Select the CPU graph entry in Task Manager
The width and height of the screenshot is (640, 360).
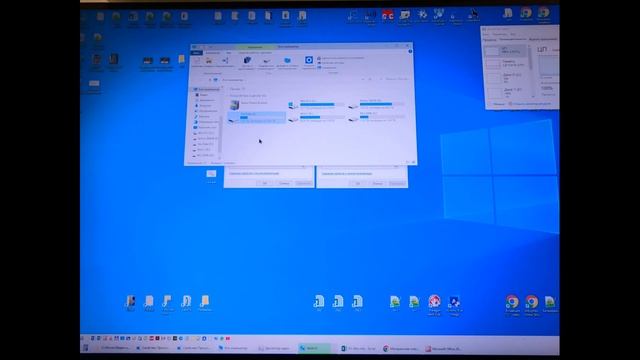[x=507, y=51]
